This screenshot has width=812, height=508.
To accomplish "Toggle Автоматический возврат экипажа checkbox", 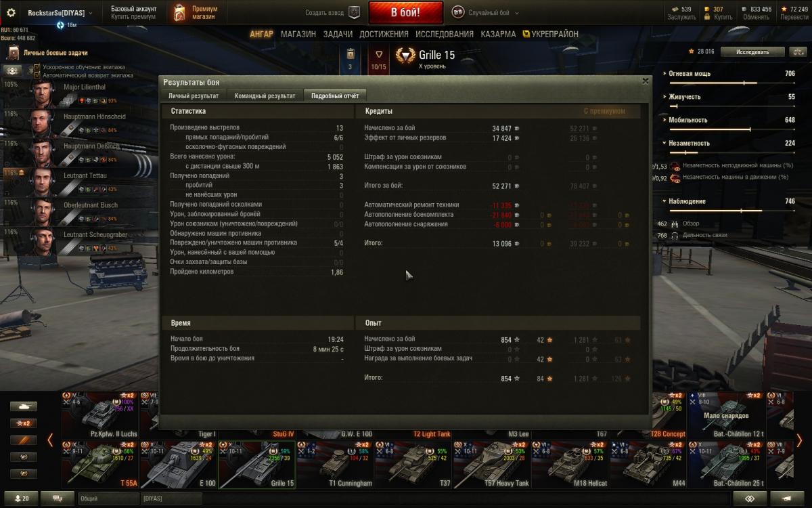I will [37, 75].
